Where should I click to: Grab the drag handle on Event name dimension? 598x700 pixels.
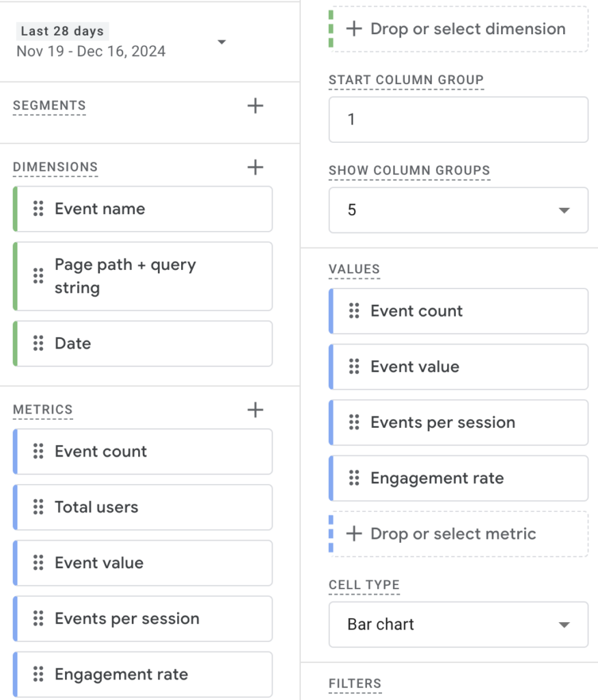pyautogui.click(x=38, y=208)
